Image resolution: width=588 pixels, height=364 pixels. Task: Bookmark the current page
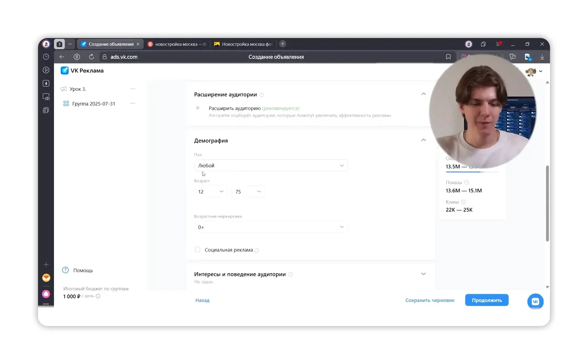click(x=448, y=56)
